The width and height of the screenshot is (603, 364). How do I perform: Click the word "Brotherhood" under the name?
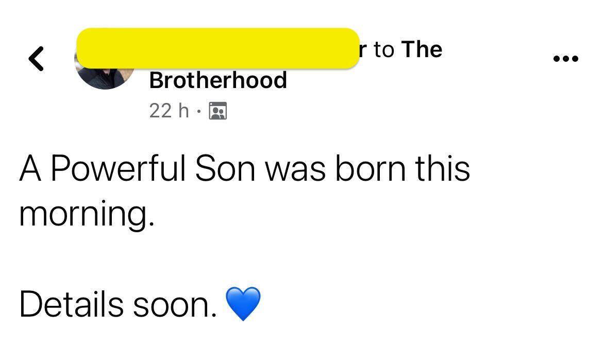coord(218,80)
